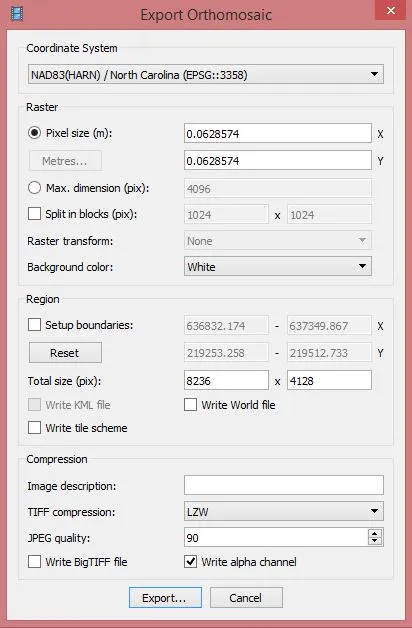Viewport: 412px width, 628px height.
Task: Click the Pixel size X field
Action: tap(277, 133)
